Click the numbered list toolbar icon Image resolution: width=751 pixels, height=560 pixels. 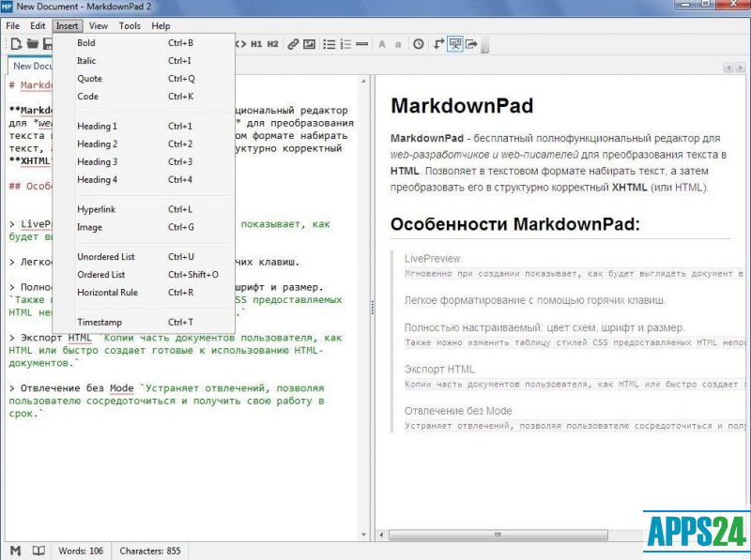point(345,44)
